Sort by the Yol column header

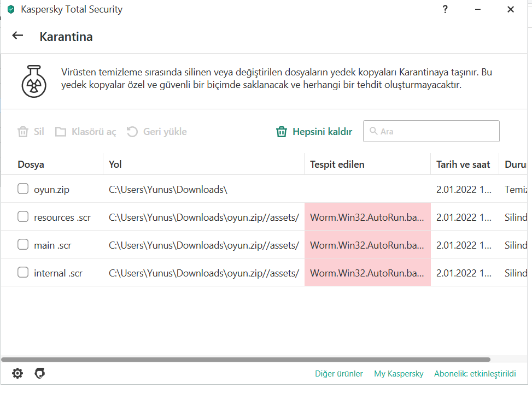pos(115,164)
